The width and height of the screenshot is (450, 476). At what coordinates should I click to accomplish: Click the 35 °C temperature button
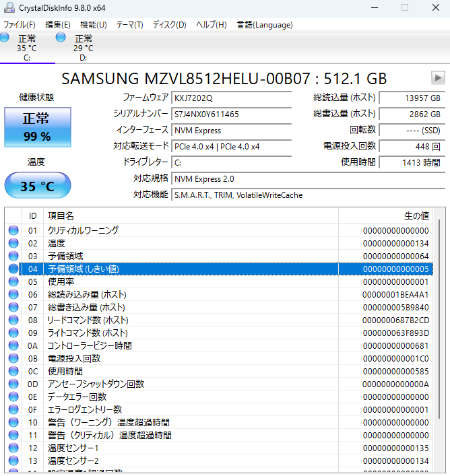point(38,185)
